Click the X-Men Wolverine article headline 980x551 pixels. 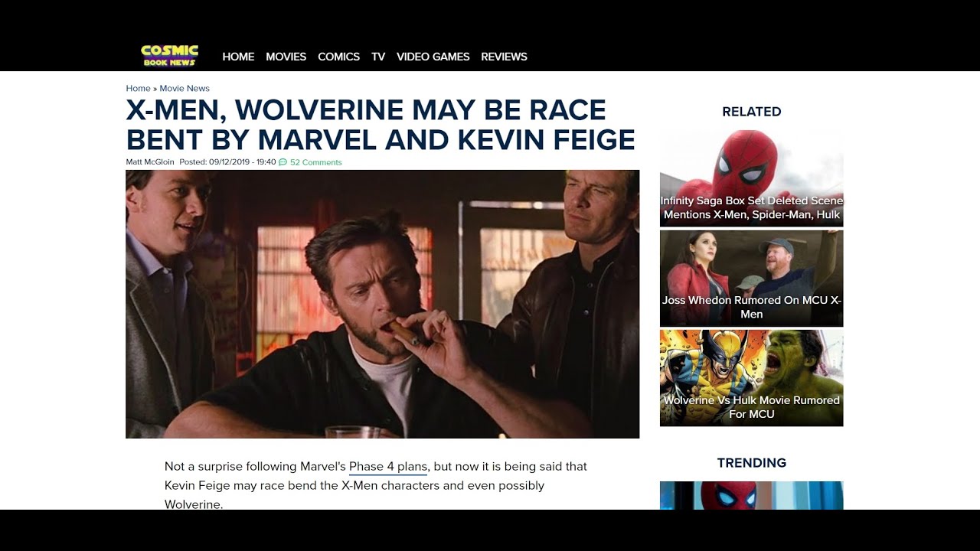(x=380, y=125)
